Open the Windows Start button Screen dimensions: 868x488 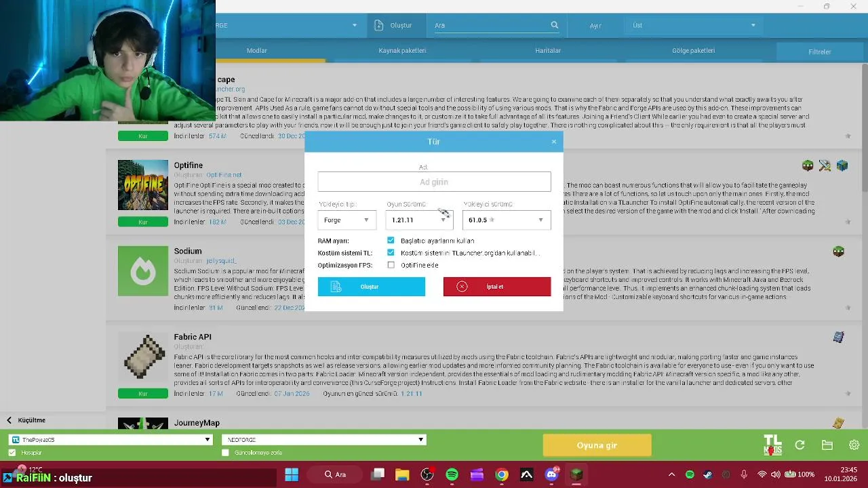[x=292, y=474]
